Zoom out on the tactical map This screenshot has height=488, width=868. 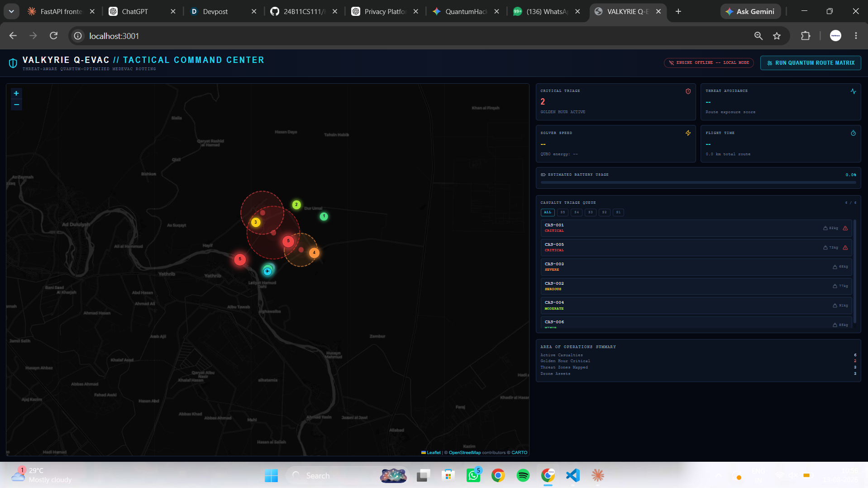tap(16, 105)
